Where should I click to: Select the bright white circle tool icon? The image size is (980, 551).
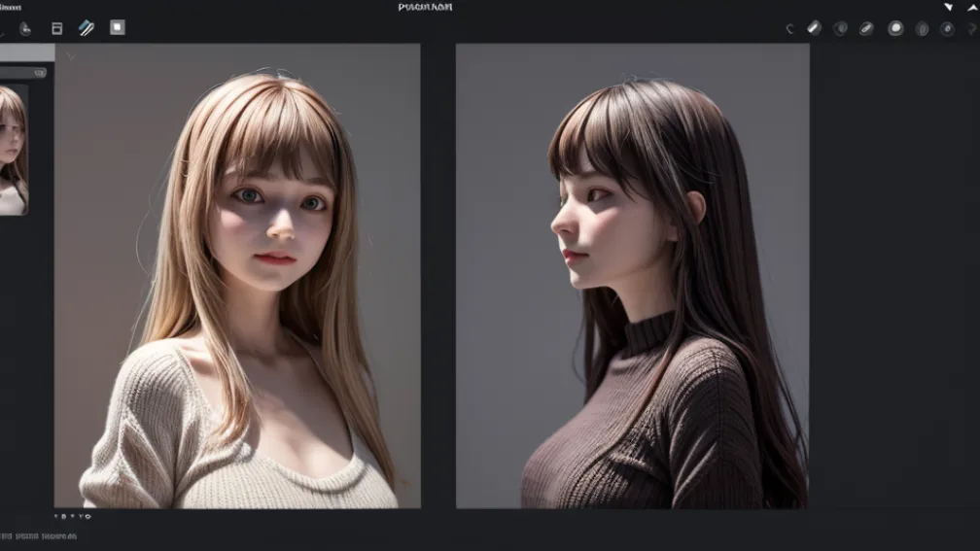(895, 28)
